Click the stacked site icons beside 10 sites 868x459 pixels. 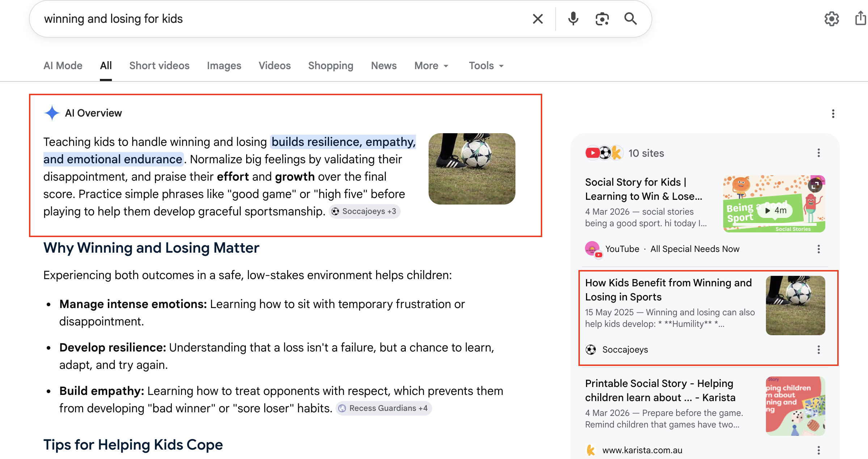coord(604,153)
